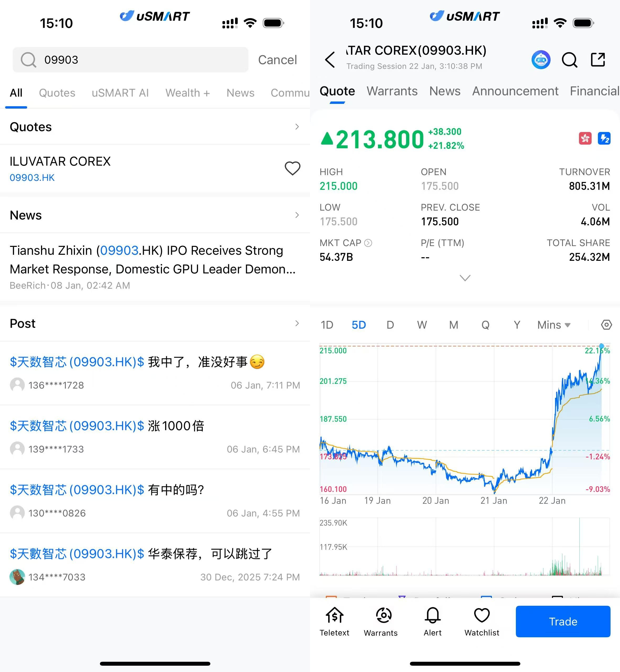This screenshot has width=620, height=672.
Task: Expand more quote details with the chevron
Action: point(465,278)
